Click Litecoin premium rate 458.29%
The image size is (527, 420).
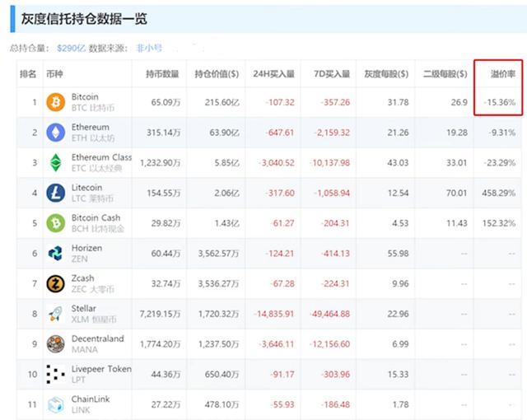click(x=498, y=193)
